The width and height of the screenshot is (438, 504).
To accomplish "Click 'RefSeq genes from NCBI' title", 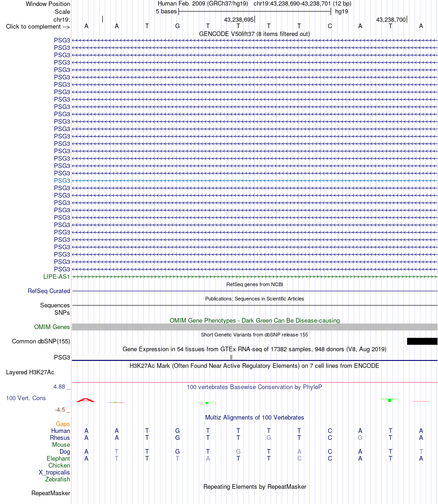I will 255,284.
